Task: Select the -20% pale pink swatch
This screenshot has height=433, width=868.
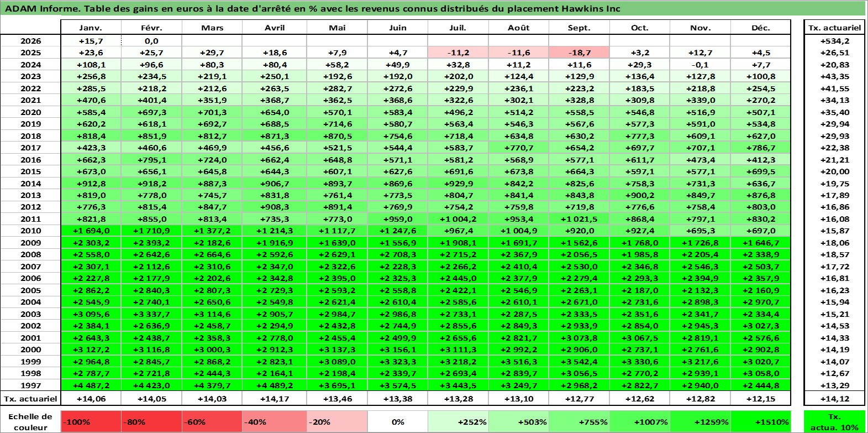Action: click(337, 421)
